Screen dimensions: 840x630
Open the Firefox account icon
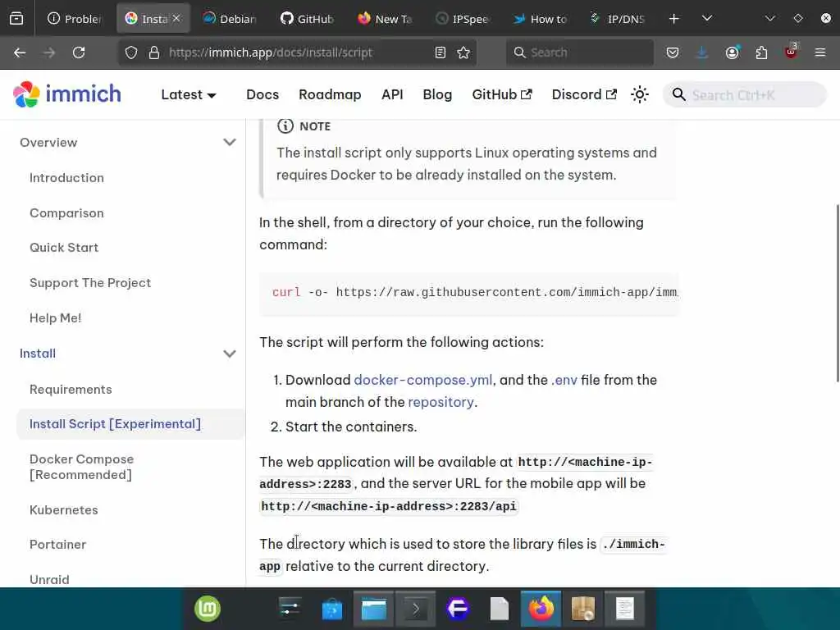pyautogui.click(x=732, y=52)
